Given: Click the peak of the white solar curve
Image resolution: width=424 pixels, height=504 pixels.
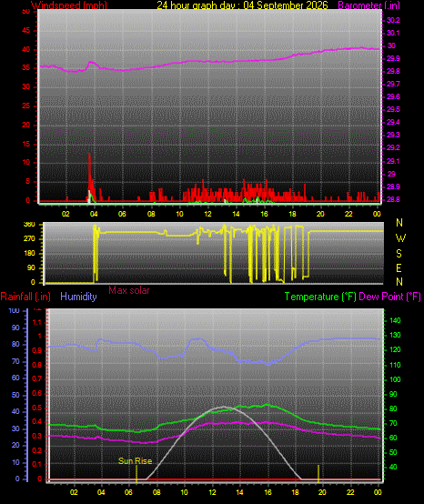Looking at the screenshot, I should coord(224,408).
